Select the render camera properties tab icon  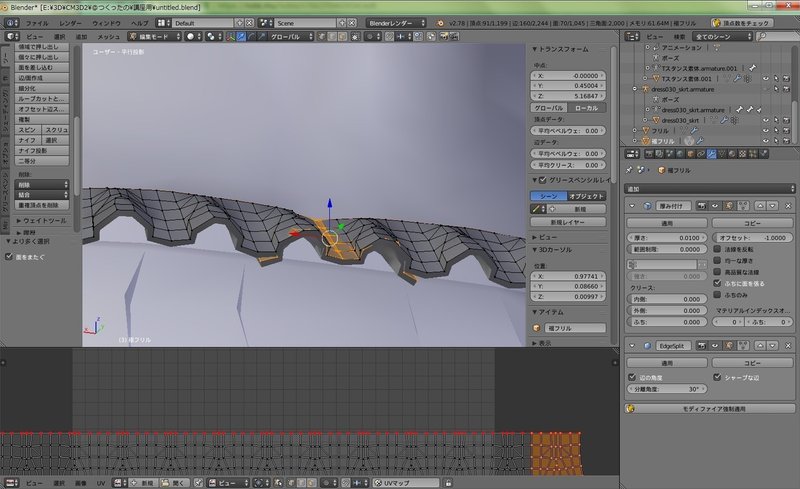649,154
